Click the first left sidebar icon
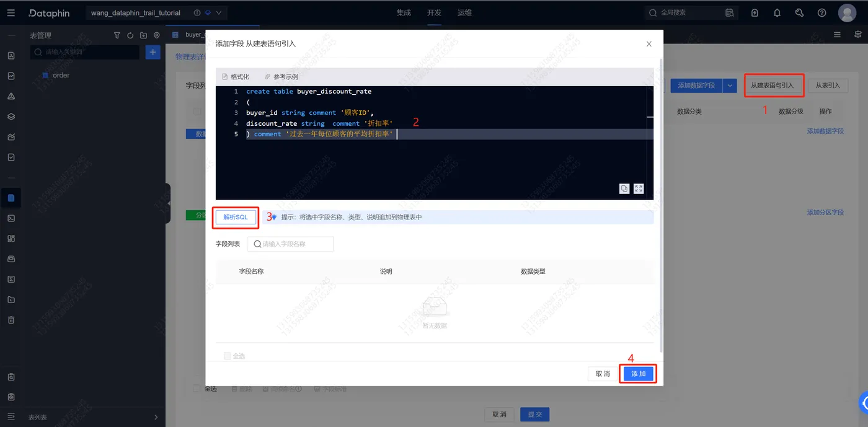 pos(11,55)
